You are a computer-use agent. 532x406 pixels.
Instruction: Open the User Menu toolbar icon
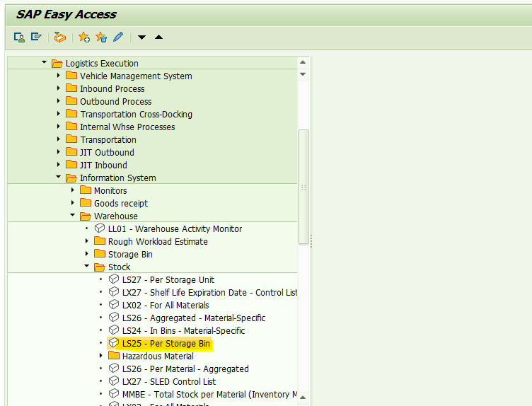pyautogui.click(x=19, y=37)
